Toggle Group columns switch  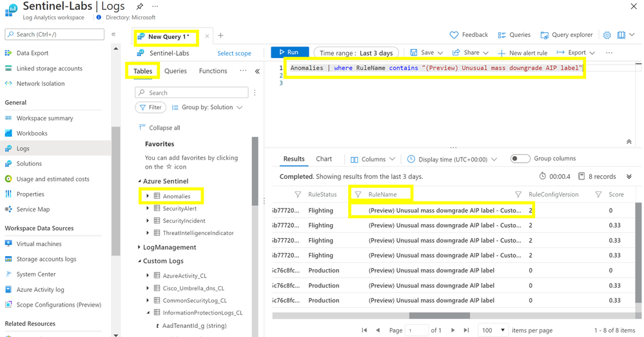point(520,159)
